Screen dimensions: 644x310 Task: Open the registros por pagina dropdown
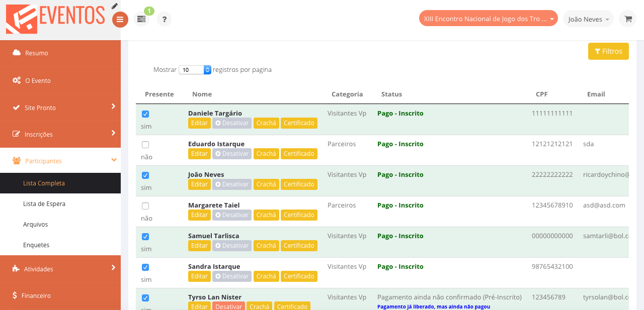tap(195, 70)
